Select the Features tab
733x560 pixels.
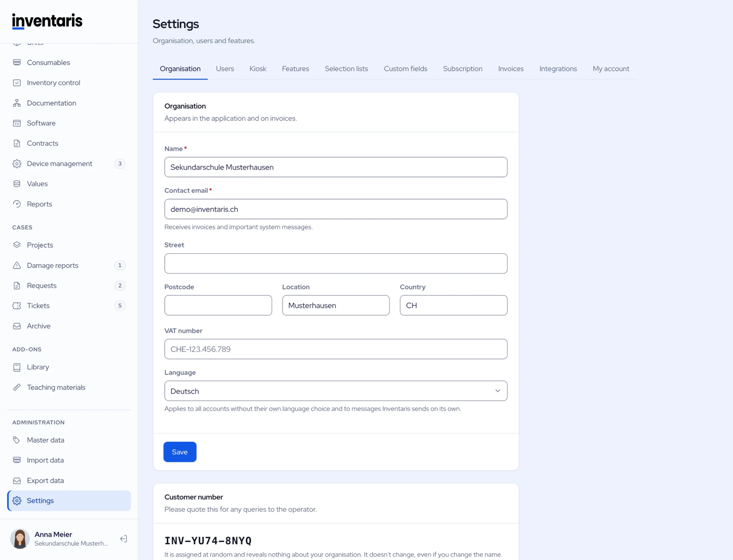point(295,69)
